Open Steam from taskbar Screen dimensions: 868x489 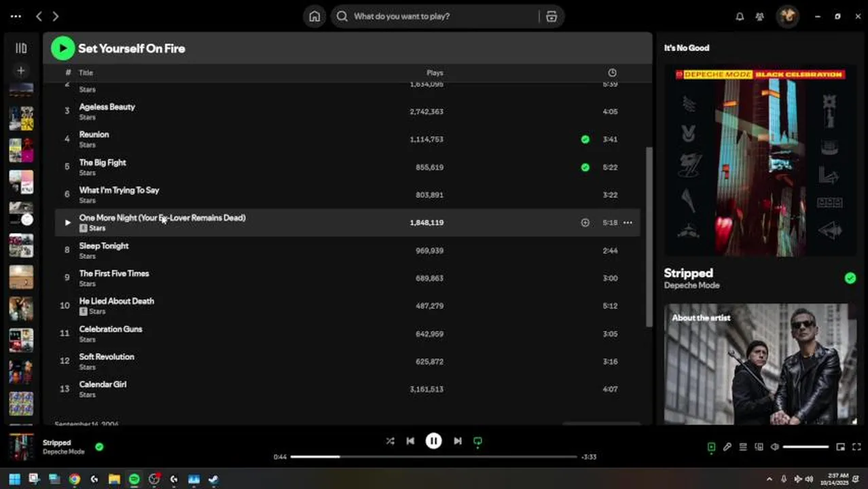click(x=213, y=479)
